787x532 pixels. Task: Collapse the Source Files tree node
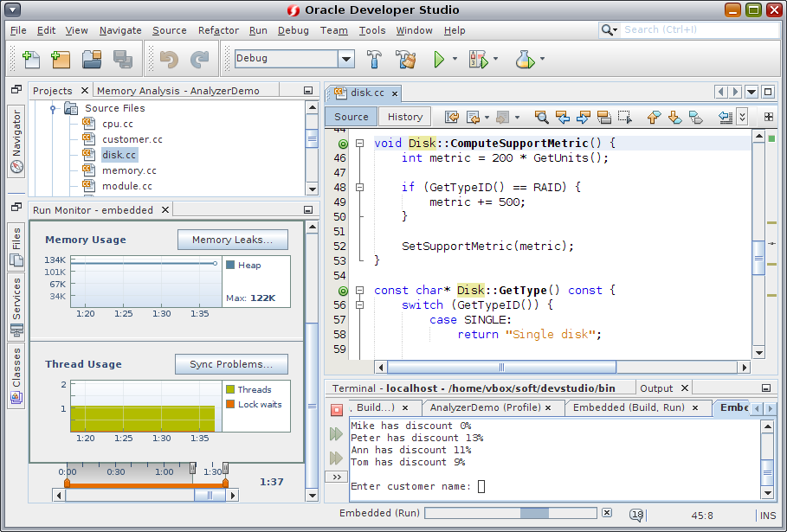(53, 109)
